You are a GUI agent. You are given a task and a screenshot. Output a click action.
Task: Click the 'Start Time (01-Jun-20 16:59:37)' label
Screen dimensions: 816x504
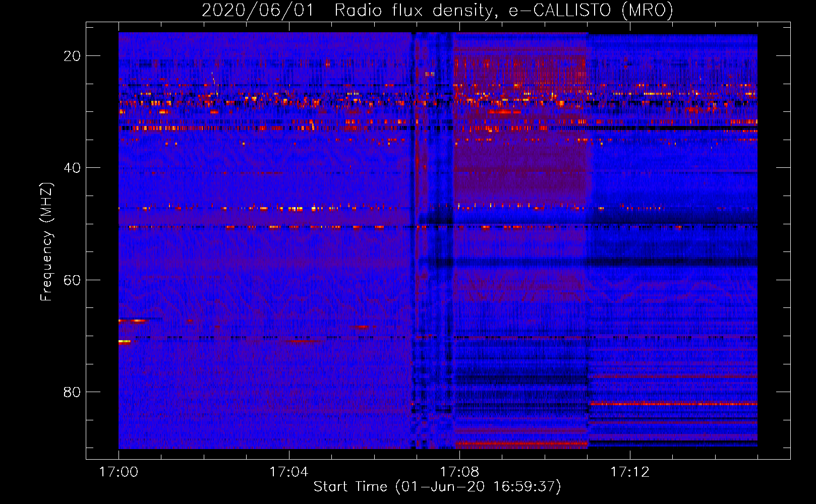437,487
